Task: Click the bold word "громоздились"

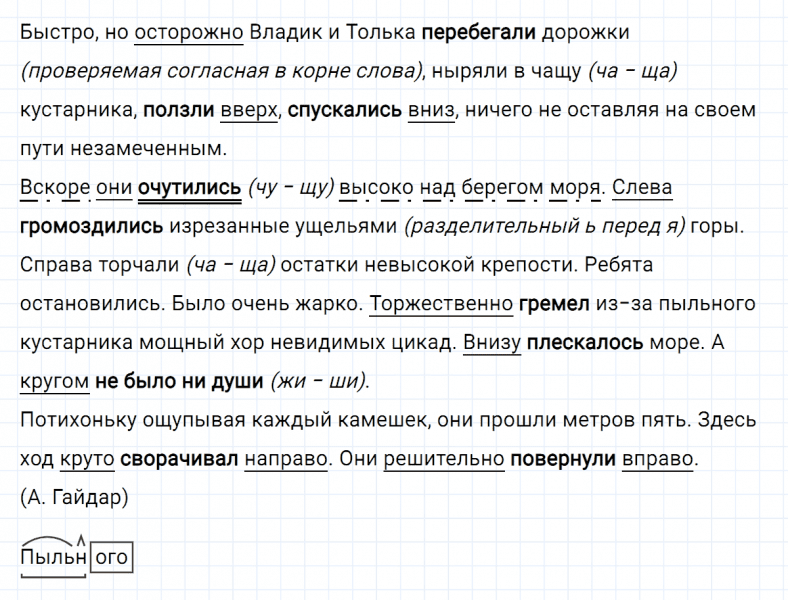Action: 91,226
